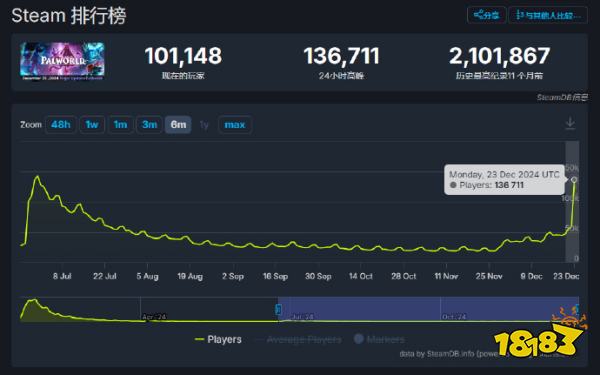Toggle the Markers legend entry

pyautogui.click(x=379, y=339)
